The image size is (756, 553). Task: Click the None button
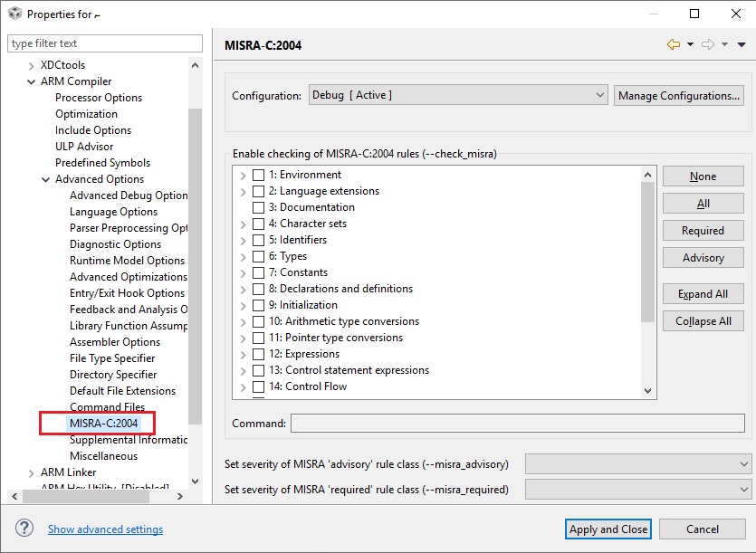pos(703,176)
